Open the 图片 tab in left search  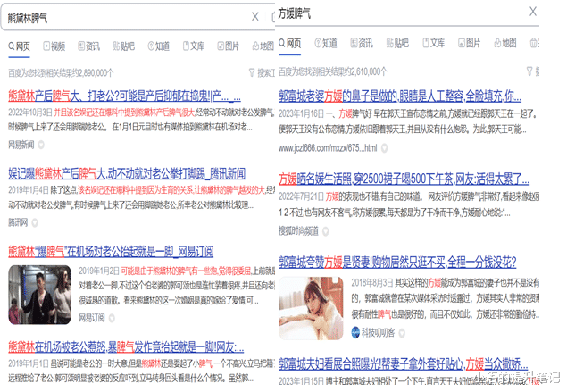pyautogui.click(x=229, y=46)
